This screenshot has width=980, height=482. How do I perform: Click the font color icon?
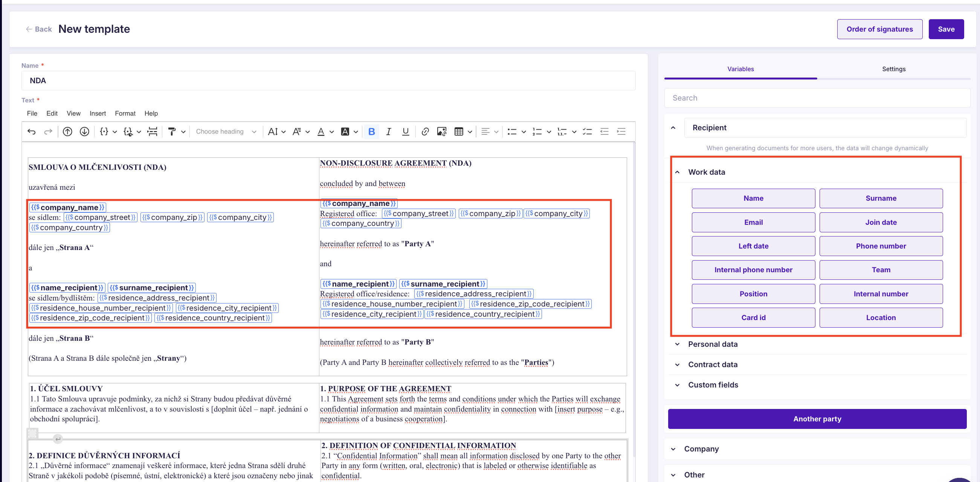tap(321, 132)
